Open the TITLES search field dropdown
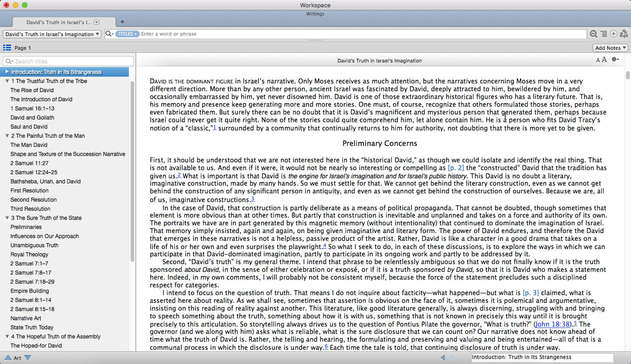Screen dimensions: 631x364 (127, 34)
